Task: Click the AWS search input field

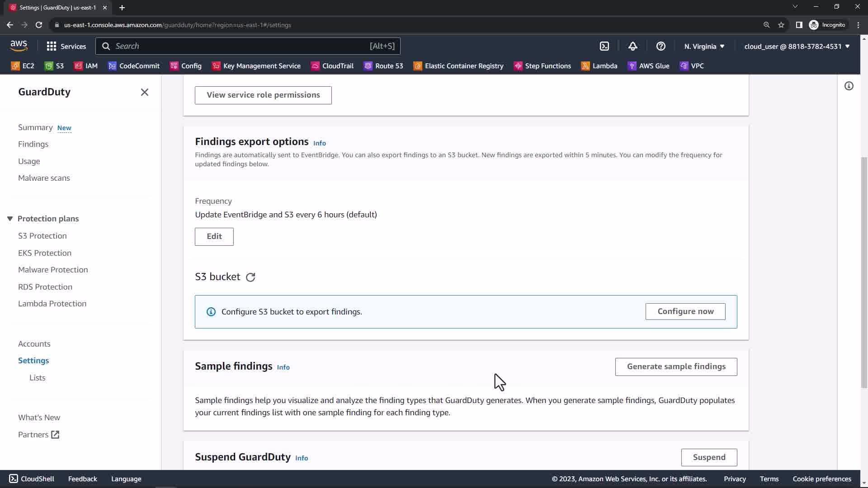Action: tap(240, 46)
